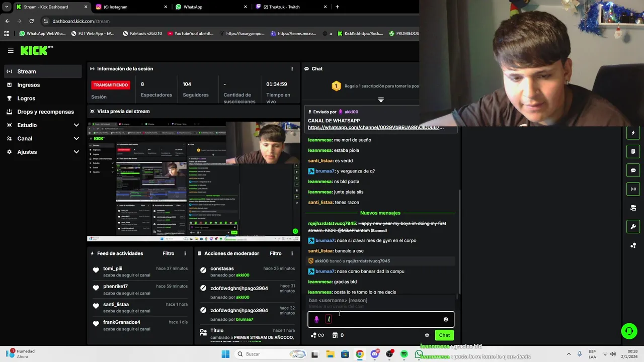Open Drops y recompensas in the sidebar
The image size is (644, 362).
[42, 112]
